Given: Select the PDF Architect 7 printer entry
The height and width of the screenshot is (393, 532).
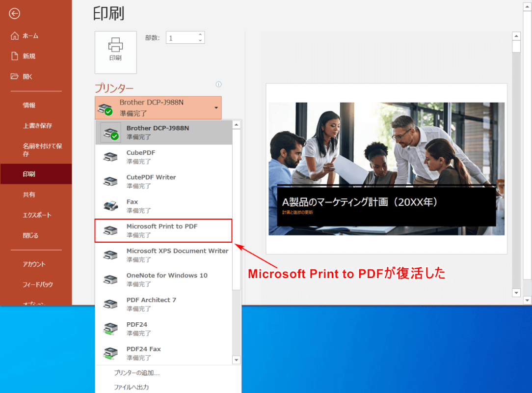Looking at the screenshot, I should 110,304.
